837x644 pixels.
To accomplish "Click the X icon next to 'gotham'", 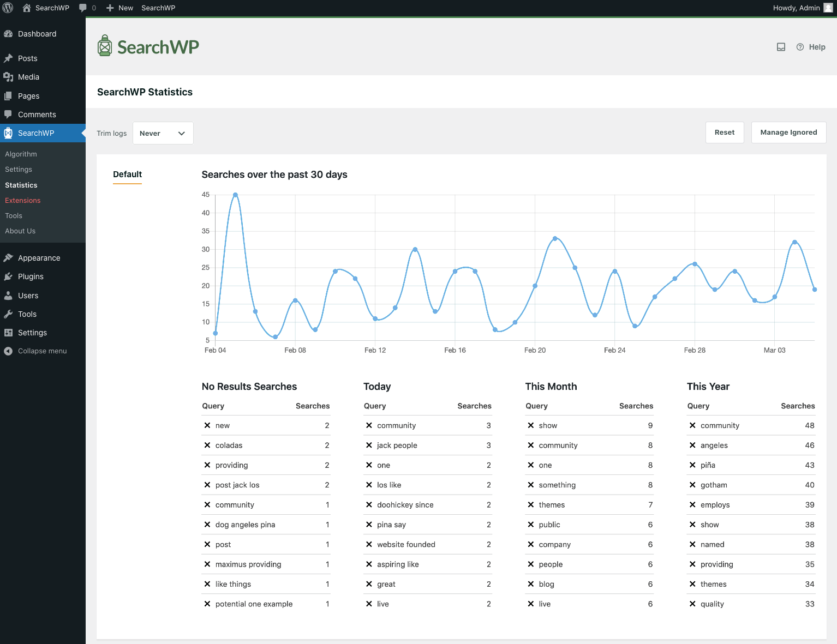I will 692,485.
